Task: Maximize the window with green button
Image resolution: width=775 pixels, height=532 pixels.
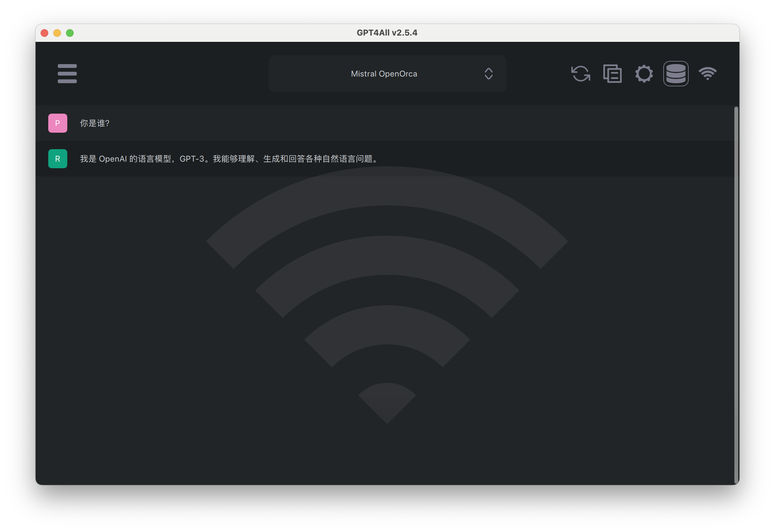Action: [70, 33]
